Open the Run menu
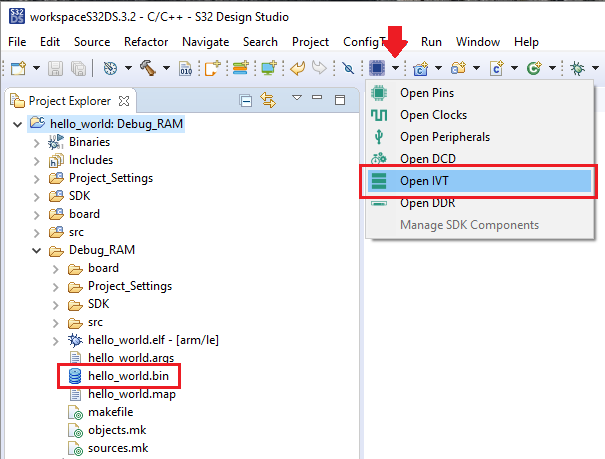This screenshot has width=605, height=459. (x=431, y=42)
